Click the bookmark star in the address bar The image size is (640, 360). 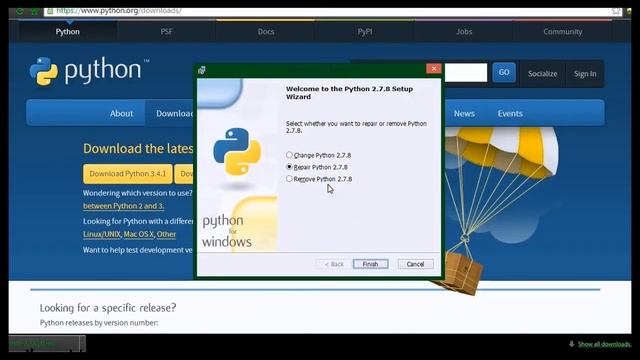coord(616,11)
